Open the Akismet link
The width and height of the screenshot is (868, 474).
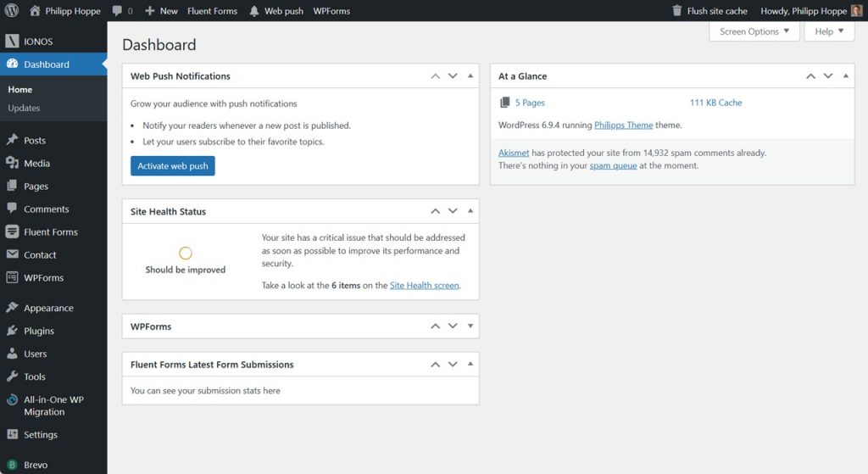click(514, 153)
